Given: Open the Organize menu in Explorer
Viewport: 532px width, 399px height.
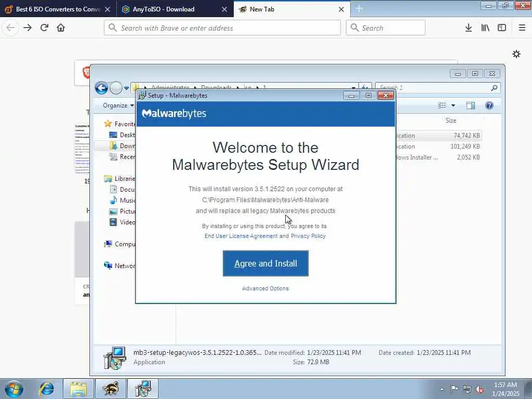Looking at the screenshot, I should coord(118,105).
